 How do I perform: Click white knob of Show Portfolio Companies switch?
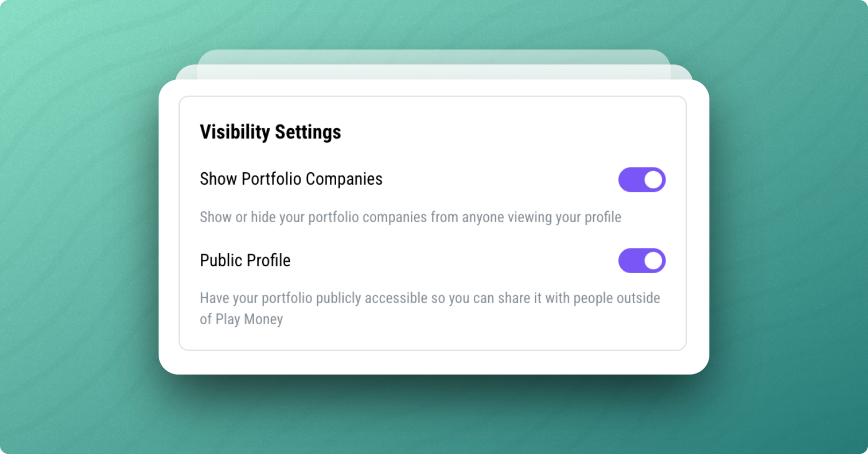(x=653, y=180)
